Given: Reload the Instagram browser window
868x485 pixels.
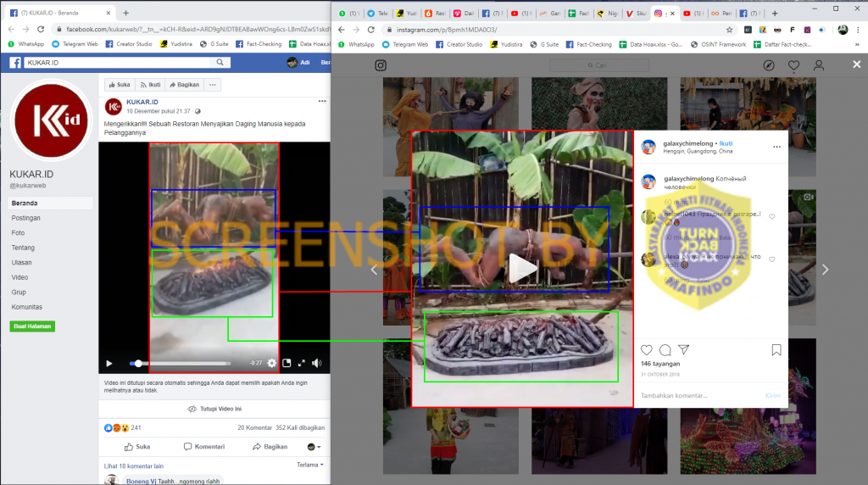Looking at the screenshot, I should click(371, 30).
